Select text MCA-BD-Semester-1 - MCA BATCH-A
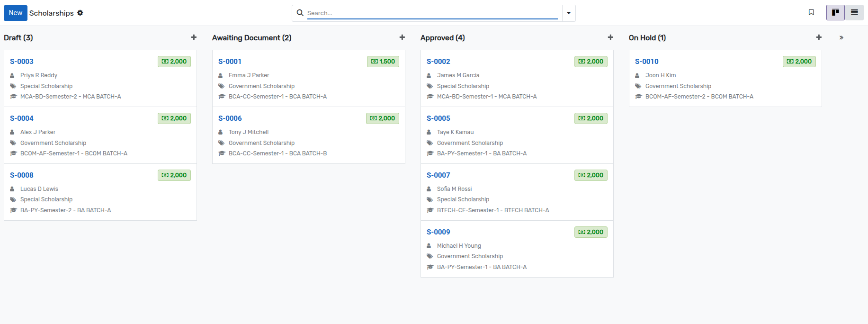 click(487, 97)
